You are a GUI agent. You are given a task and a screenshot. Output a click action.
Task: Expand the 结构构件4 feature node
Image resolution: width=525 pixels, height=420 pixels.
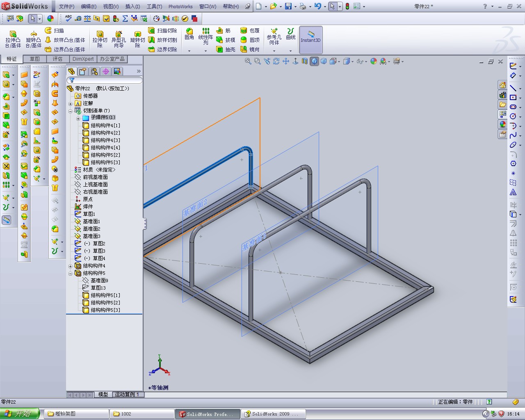click(x=70, y=266)
